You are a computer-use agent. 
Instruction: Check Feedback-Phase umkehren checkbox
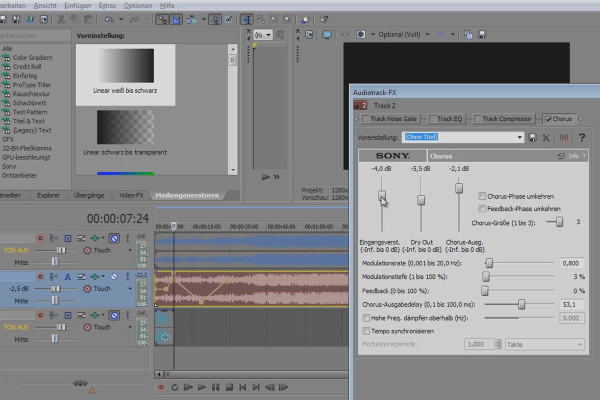pos(482,209)
